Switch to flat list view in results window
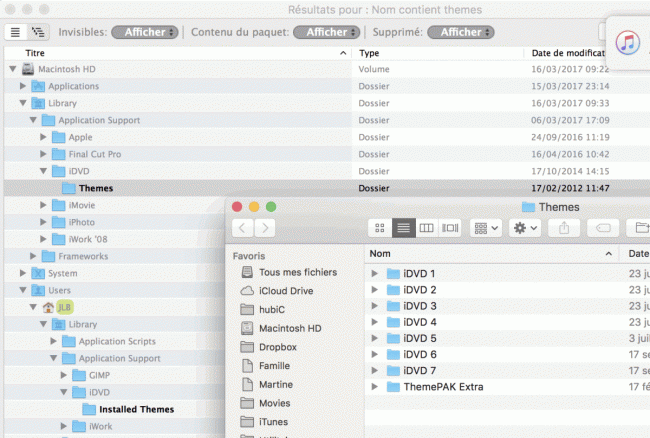 coord(15,32)
